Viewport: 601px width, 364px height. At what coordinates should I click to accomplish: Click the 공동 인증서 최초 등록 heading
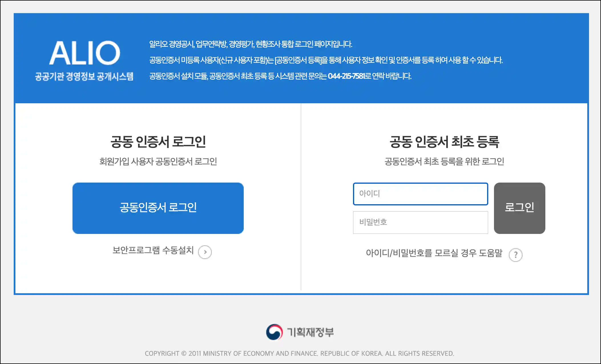pyautogui.click(x=444, y=142)
